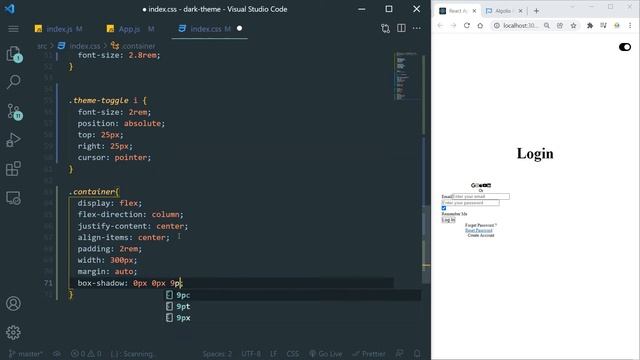Click the editor minimap
Viewport: 640px width, 360px height.
[407, 76]
